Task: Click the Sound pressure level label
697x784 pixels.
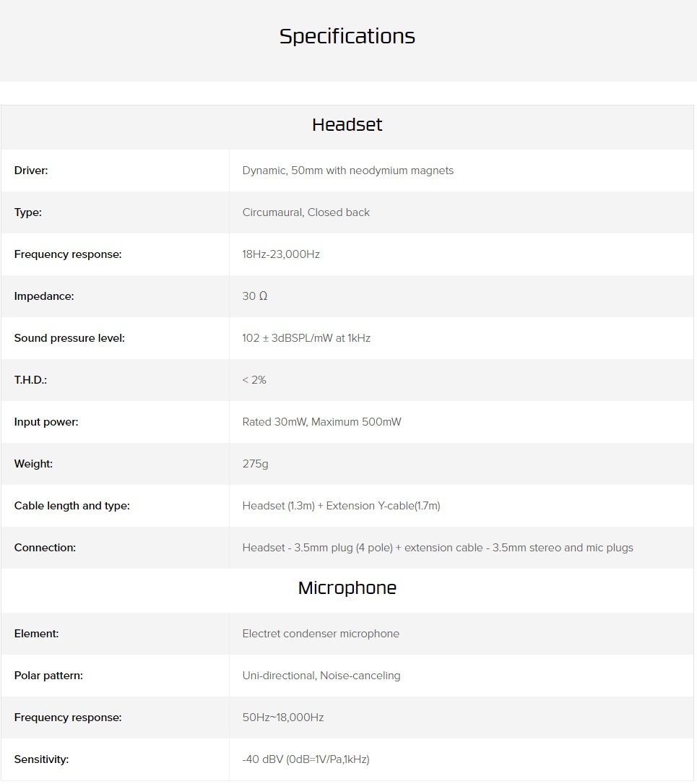Action: [x=69, y=338]
